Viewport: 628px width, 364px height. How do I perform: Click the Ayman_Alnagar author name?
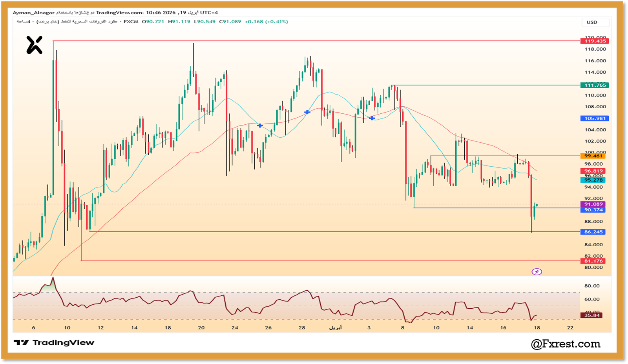coord(33,13)
